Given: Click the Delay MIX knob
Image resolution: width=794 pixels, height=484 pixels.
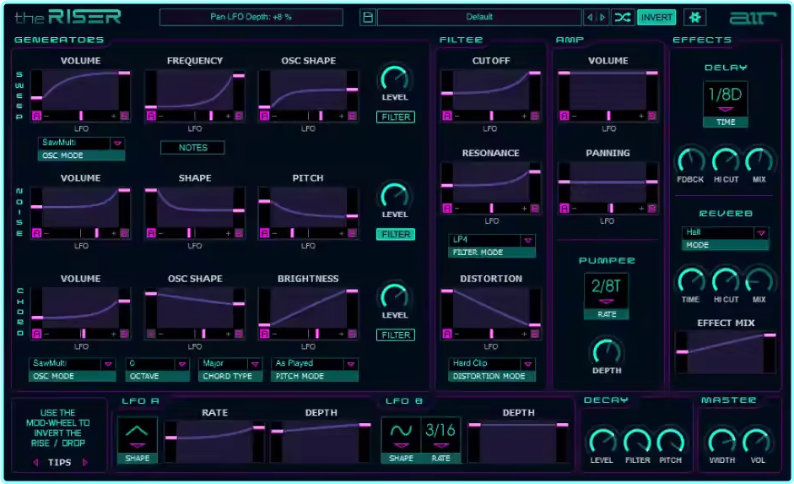Looking at the screenshot, I should [759, 161].
